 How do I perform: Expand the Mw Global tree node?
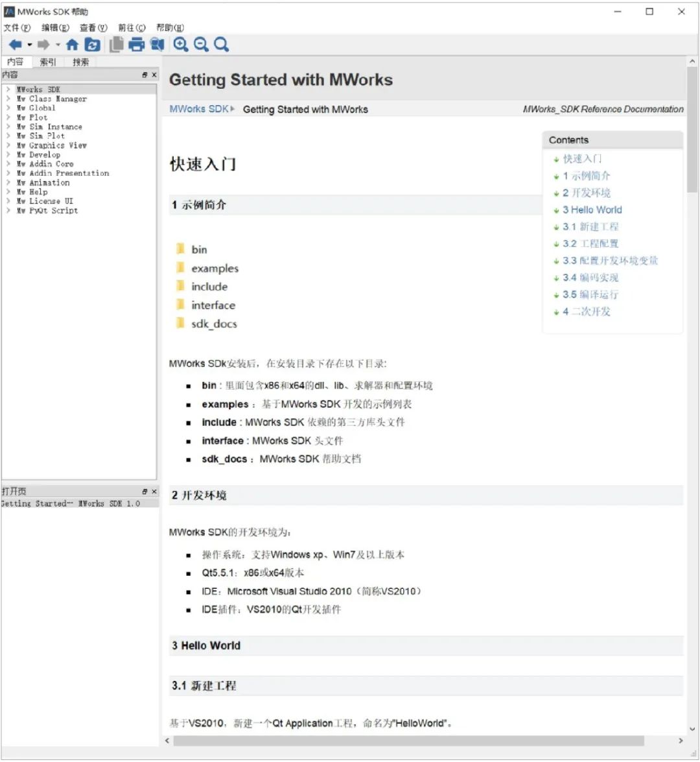8,108
